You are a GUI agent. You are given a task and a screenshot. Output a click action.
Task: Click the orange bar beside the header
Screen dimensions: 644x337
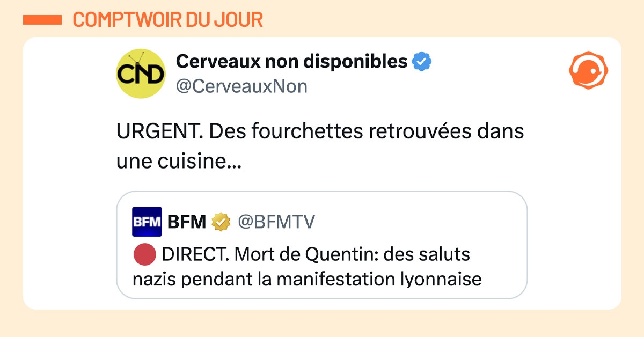[43, 20]
